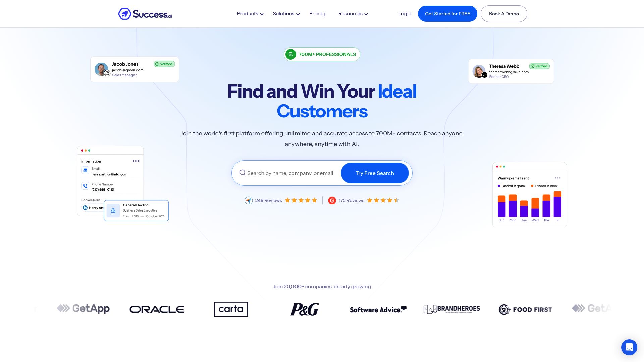Expand the Solutions dropdown menu
The width and height of the screenshot is (644, 362).
(x=286, y=14)
